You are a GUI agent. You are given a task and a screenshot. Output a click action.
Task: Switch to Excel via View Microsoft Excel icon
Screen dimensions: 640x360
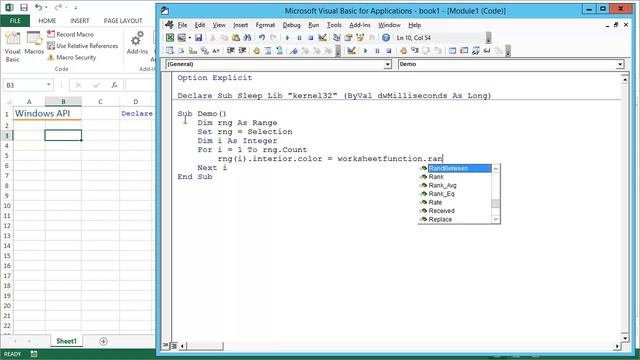tap(170, 38)
